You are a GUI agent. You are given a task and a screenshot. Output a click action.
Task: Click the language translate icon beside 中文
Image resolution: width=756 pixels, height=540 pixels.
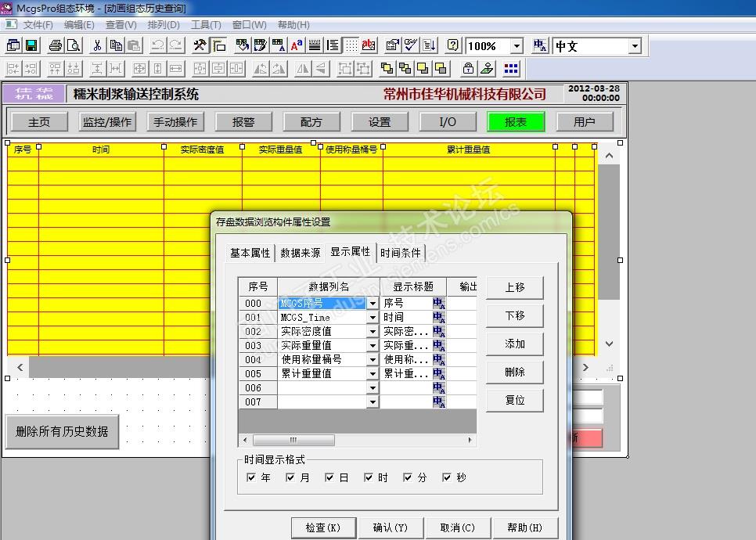pyautogui.click(x=540, y=46)
